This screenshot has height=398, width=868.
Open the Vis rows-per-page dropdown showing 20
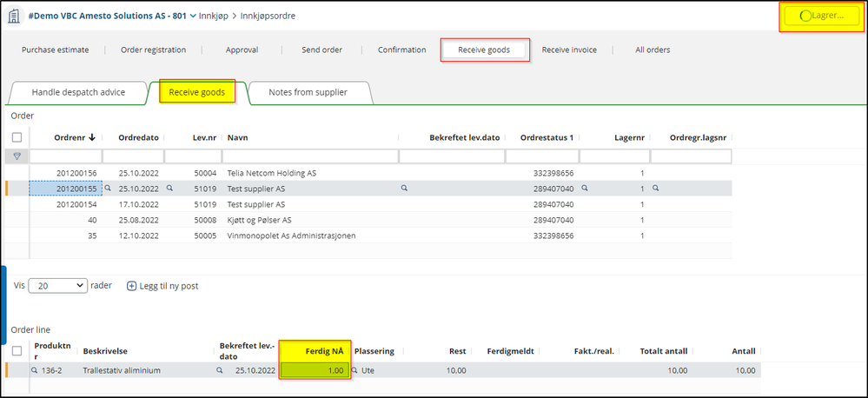57,286
